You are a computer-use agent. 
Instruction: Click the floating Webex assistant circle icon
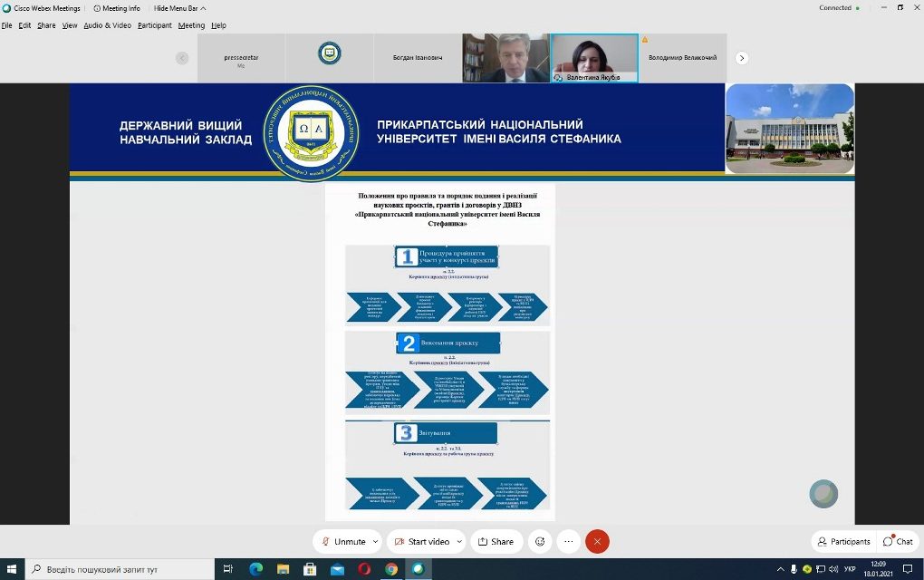823,493
